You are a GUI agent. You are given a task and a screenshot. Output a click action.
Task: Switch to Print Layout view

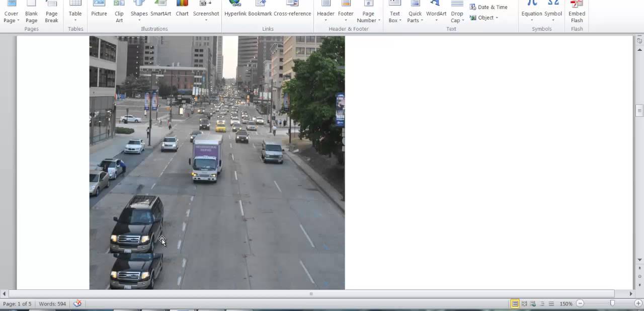[515, 303]
